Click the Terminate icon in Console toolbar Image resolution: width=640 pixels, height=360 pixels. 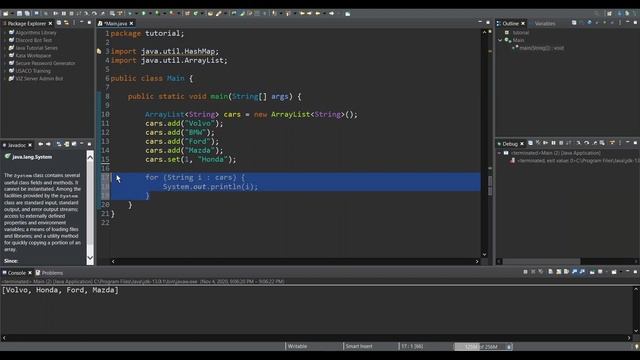[x=525, y=271]
